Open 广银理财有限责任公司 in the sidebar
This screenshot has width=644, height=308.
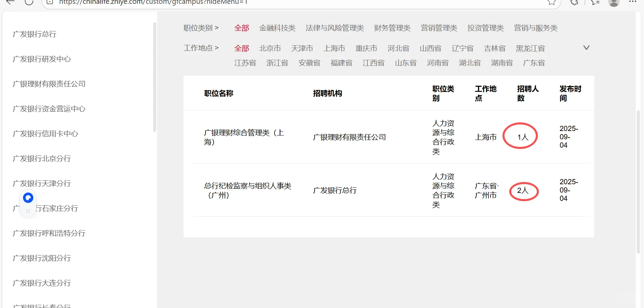[x=49, y=84]
